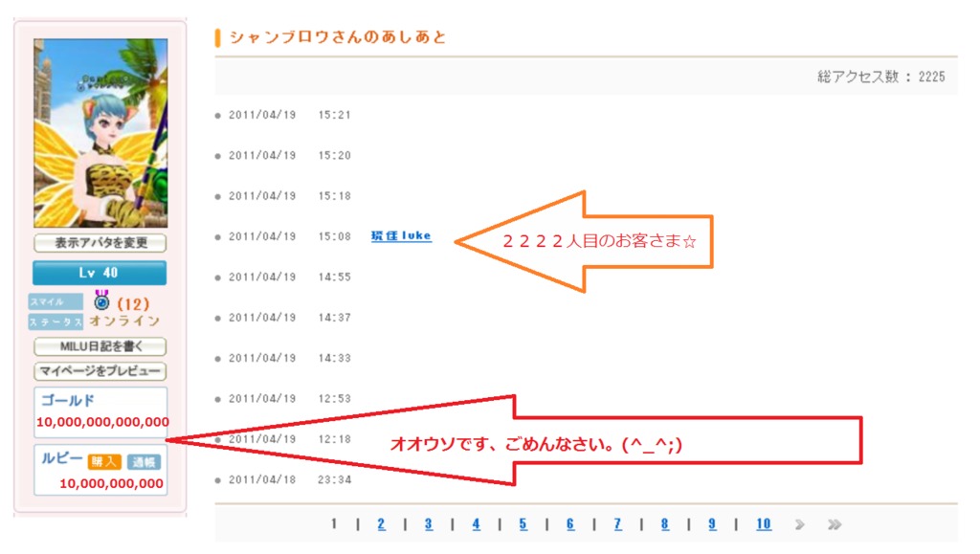Click the ゴールド label
The height and width of the screenshot is (554, 980).
[x=68, y=400]
